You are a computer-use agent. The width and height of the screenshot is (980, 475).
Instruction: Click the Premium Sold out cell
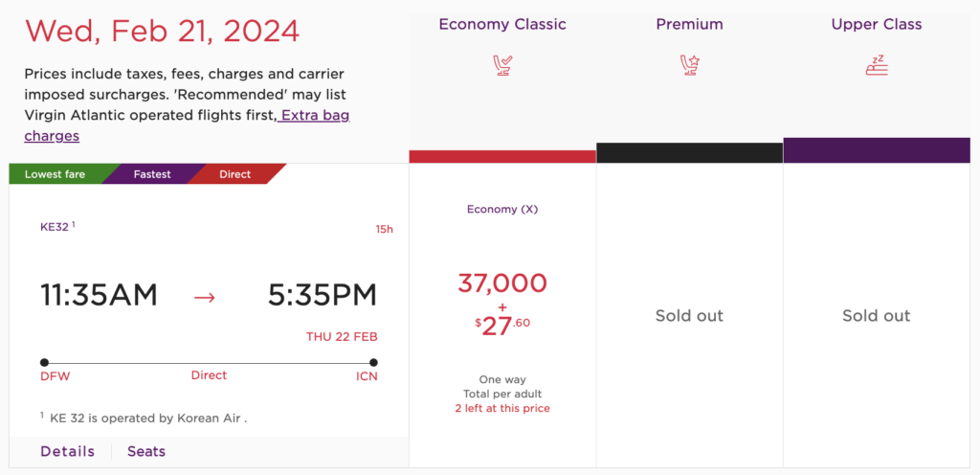689,316
